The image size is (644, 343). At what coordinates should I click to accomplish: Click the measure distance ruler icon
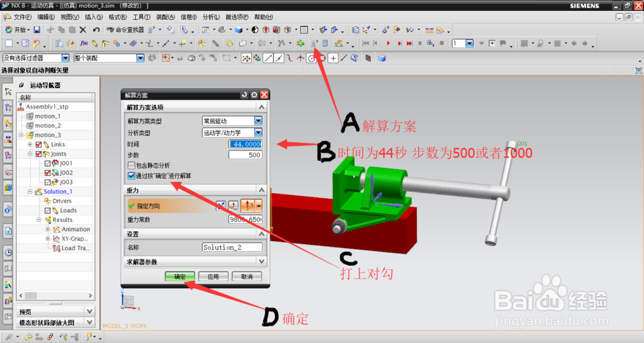429,30
